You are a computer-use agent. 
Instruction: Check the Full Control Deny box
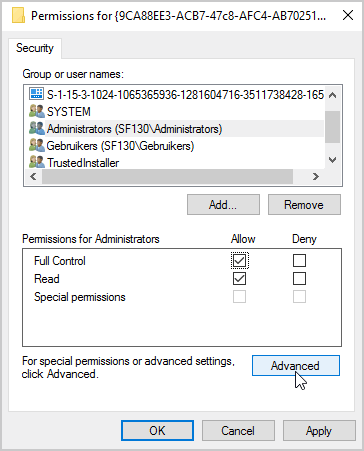click(299, 261)
